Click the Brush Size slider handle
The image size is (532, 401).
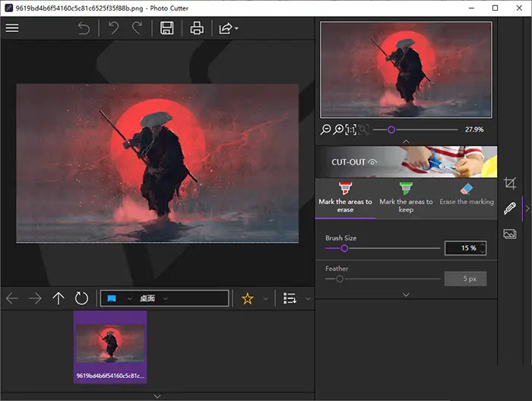(344, 248)
